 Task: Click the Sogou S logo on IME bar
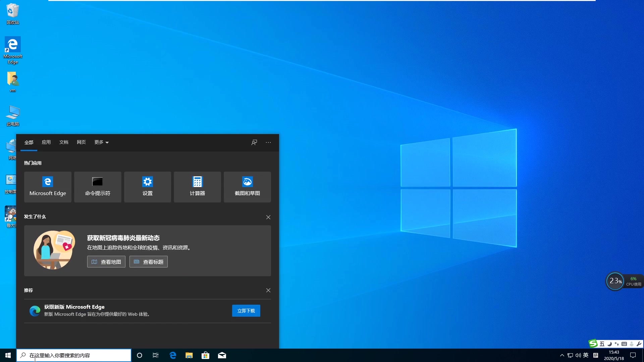point(593,344)
